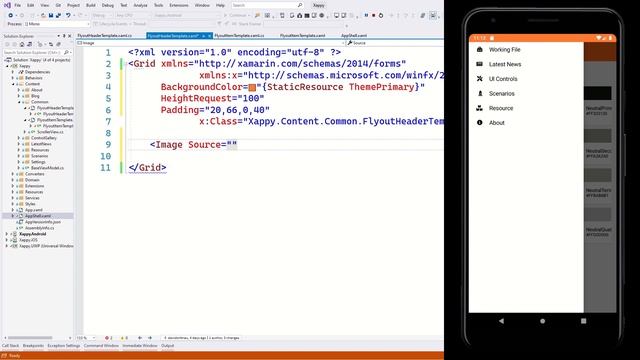
Task: Tap Resource in the phone flyout
Action: tap(501, 108)
